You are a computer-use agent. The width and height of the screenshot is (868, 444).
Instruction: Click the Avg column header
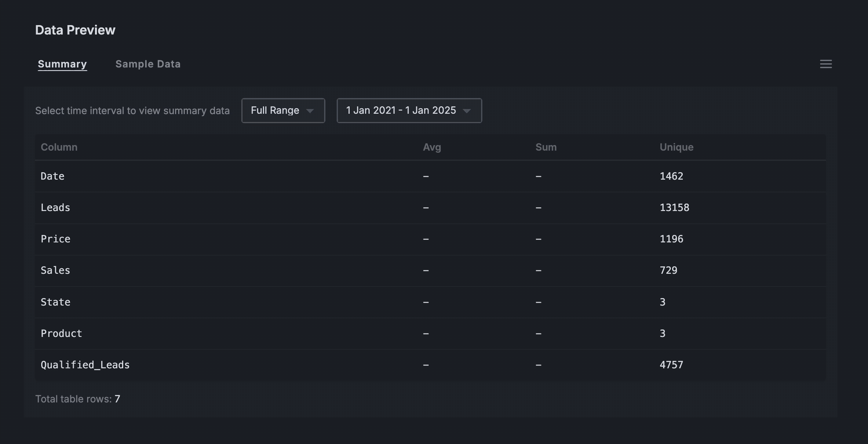click(x=432, y=147)
